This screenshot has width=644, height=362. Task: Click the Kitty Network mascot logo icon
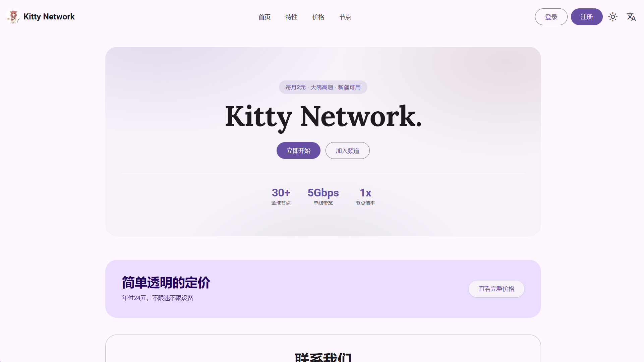pyautogui.click(x=13, y=17)
